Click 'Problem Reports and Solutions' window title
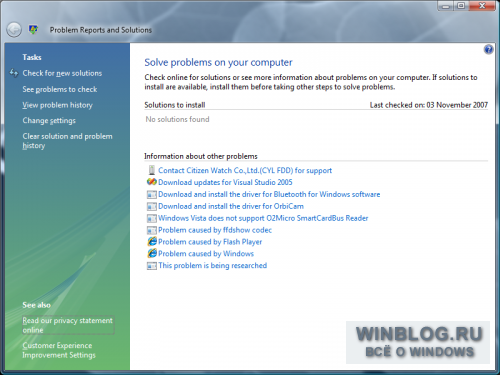This screenshot has width=500, height=375. pos(101,30)
